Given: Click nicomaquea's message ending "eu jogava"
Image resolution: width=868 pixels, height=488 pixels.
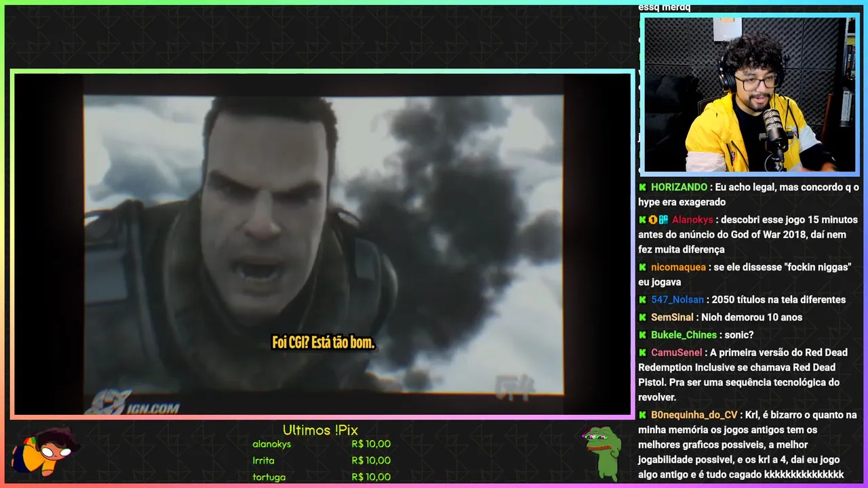Looking at the screenshot, I should (x=745, y=274).
